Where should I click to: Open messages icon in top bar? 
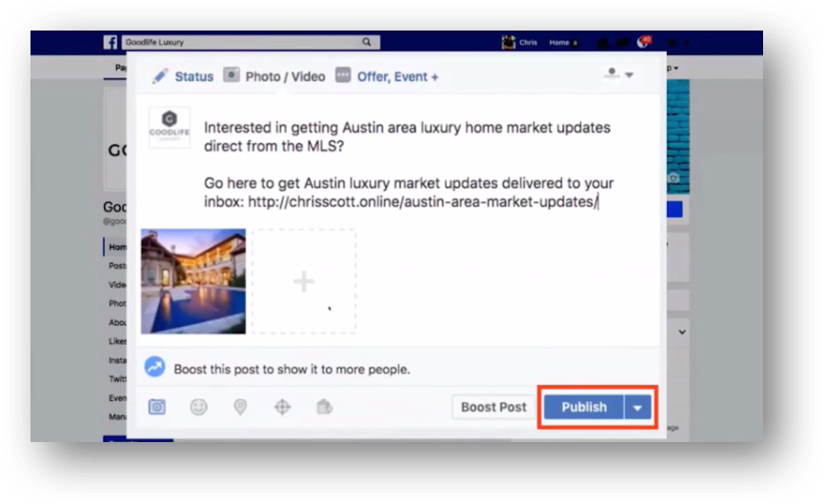(x=623, y=43)
